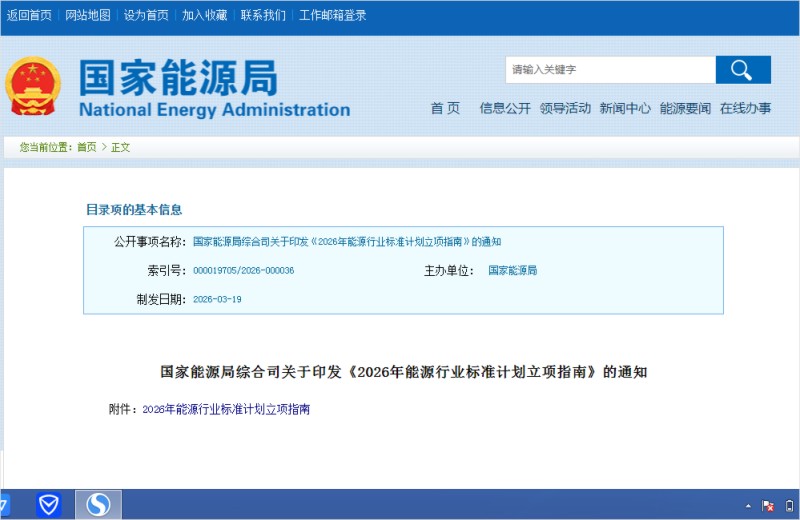Open 工作邮箱登录 link
The image size is (800, 520).
[x=332, y=15]
